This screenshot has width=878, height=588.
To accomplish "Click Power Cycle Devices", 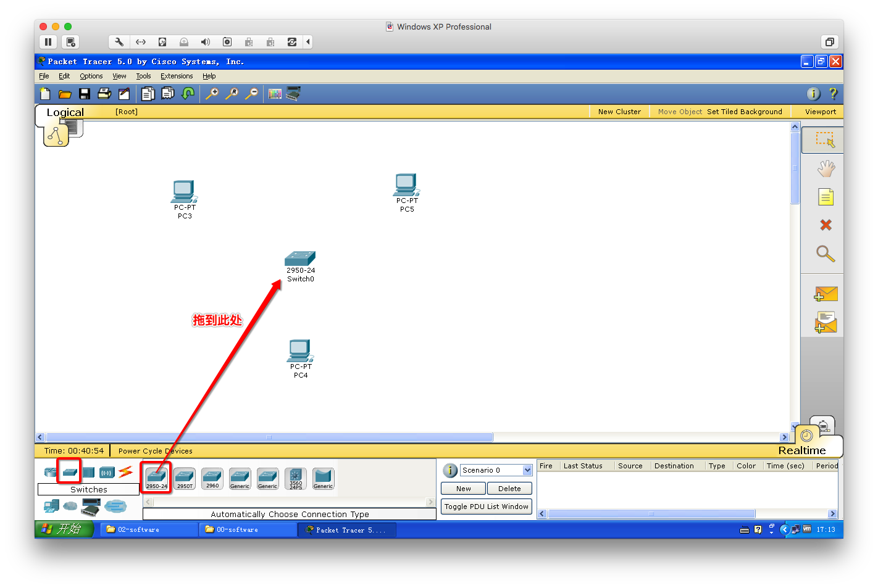I will pos(155,451).
